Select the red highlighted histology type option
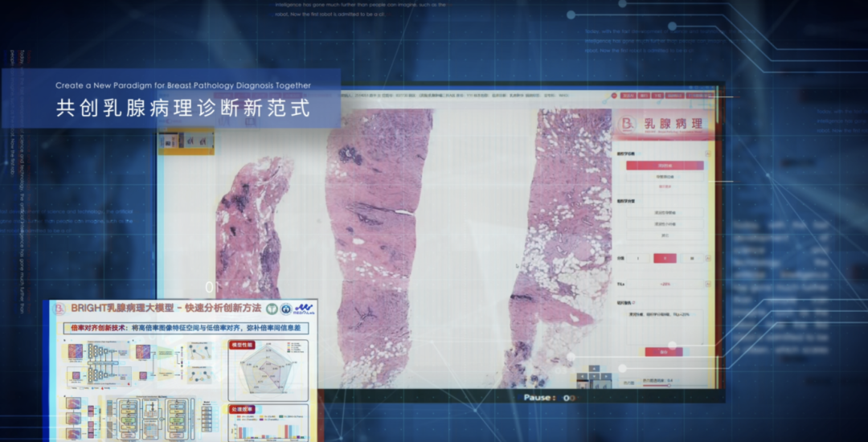 664,166
